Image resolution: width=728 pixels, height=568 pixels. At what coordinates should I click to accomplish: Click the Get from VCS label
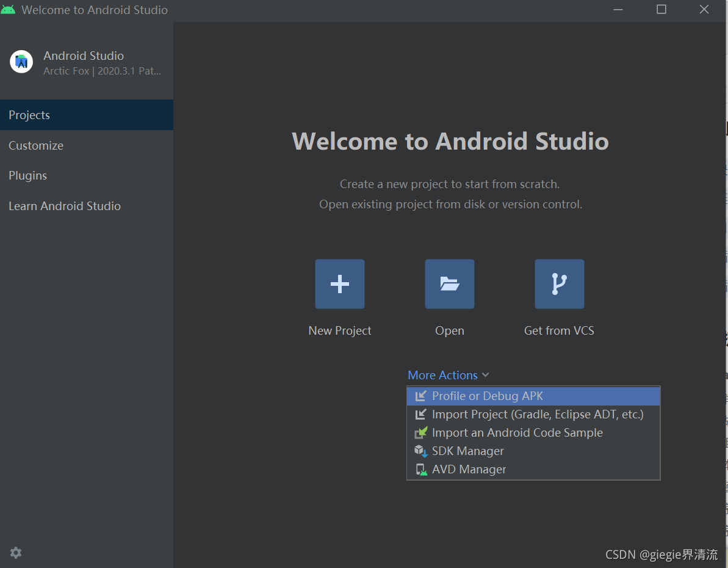pos(559,330)
